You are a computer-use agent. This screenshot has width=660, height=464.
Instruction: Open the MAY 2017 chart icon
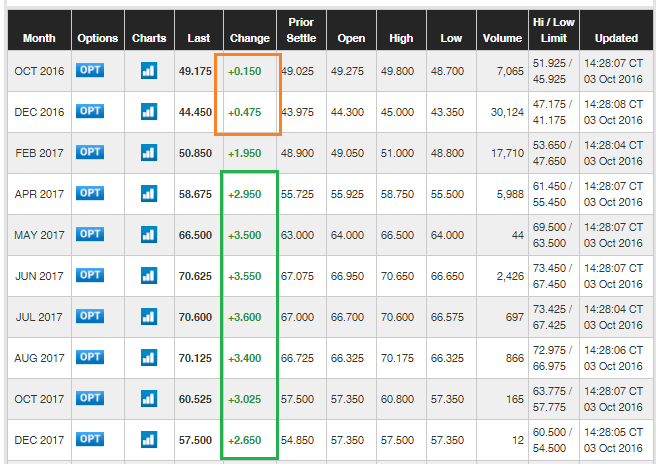(x=148, y=234)
